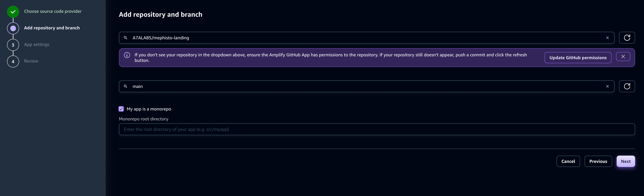The image size is (644, 196).
Task: Click the Previous navigation button
Action: 598,161
